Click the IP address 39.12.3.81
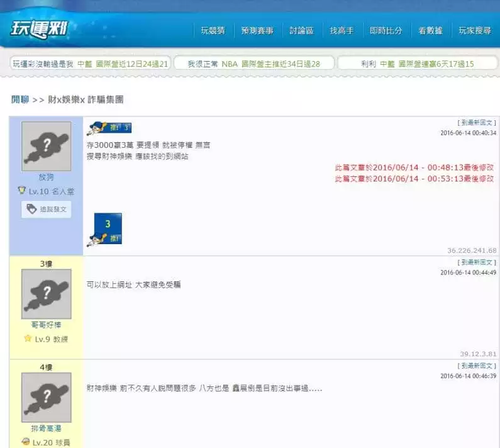500x448 pixels. [479, 354]
